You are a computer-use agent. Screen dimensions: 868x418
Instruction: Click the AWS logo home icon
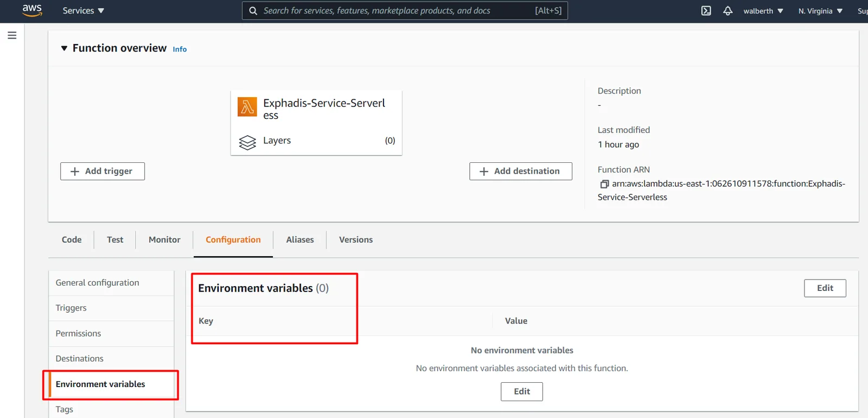point(32,10)
